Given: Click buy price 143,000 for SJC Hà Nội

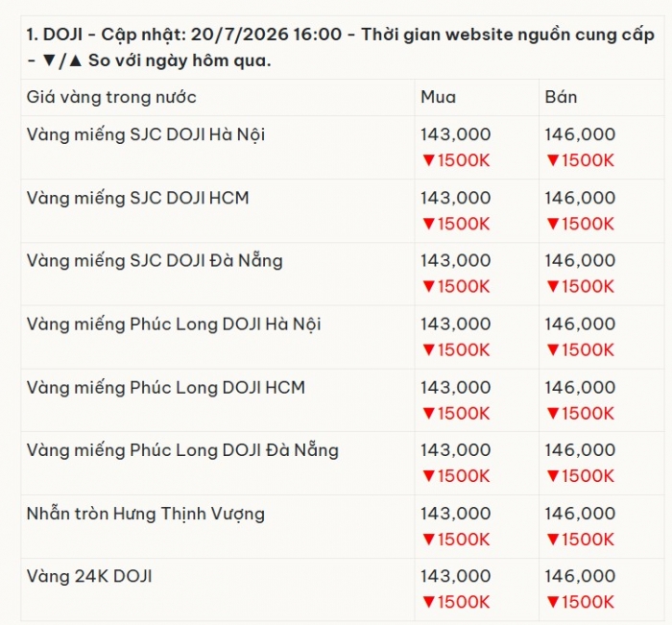Looking at the screenshot, I should (456, 134).
